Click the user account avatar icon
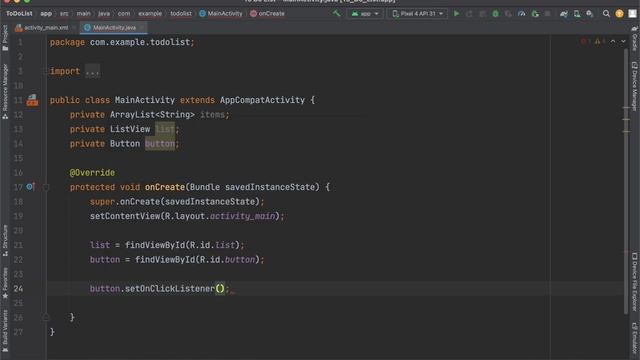This screenshot has height=360, width=640. (x=632, y=13)
